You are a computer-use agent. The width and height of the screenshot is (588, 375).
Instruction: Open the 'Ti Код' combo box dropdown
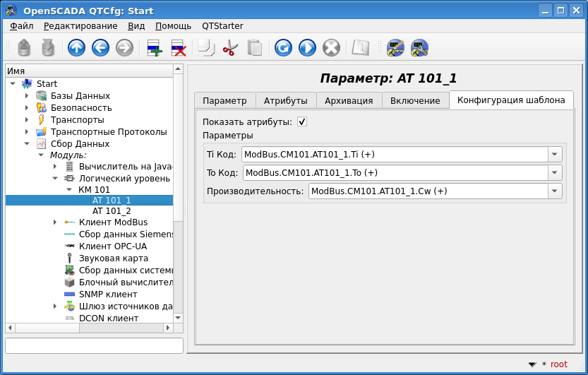coord(555,155)
